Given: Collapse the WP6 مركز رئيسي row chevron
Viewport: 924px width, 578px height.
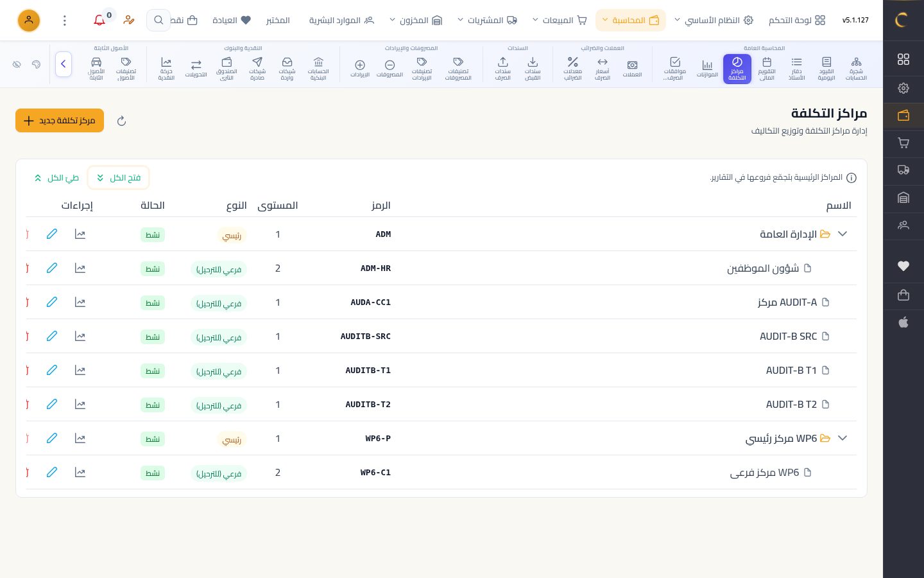Looking at the screenshot, I should tap(843, 438).
